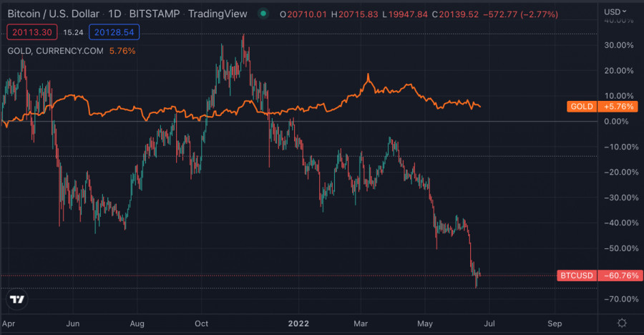Click the green market status dot
Viewport: 644px width, 335px height.
(x=263, y=14)
